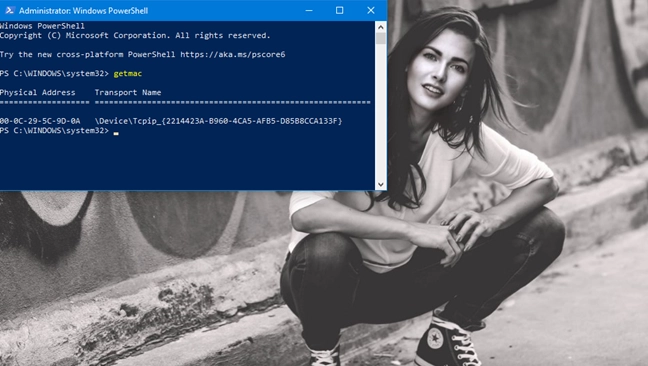Click the typed 'getmac' command
Screen dimensions: 648x366
(x=128, y=74)
